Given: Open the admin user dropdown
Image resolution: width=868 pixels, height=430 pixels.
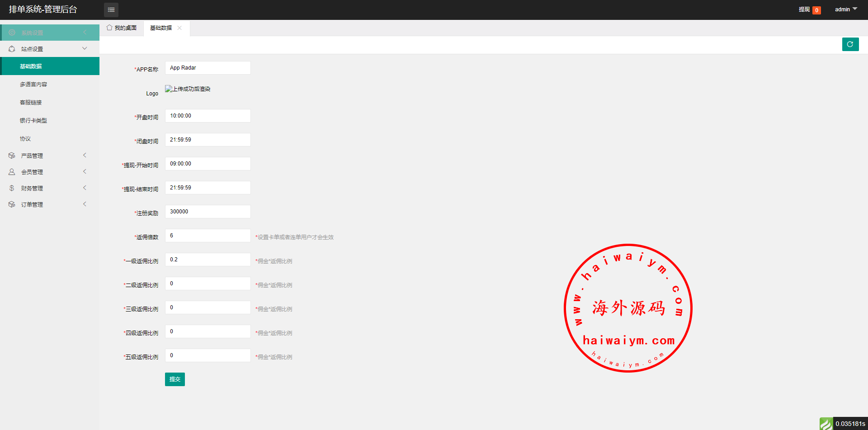Looking at the screenshot, I should click(x=845, y=9).
